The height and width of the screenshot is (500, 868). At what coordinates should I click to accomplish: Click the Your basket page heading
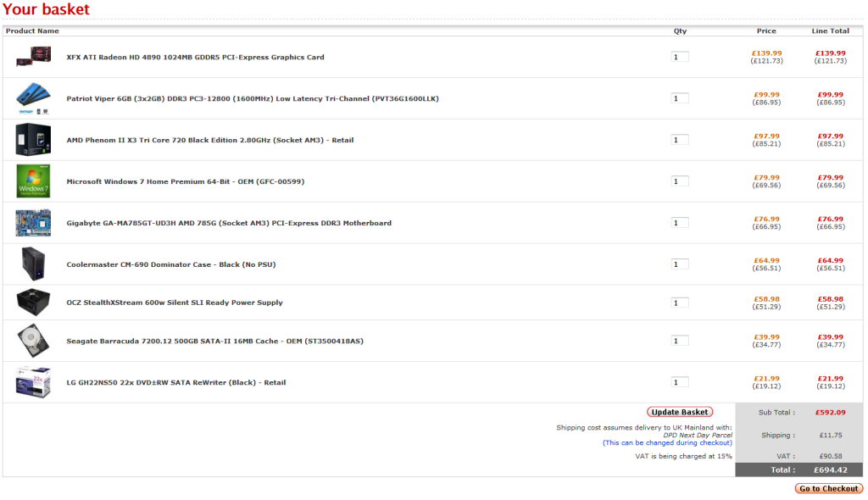pos(46,9)
